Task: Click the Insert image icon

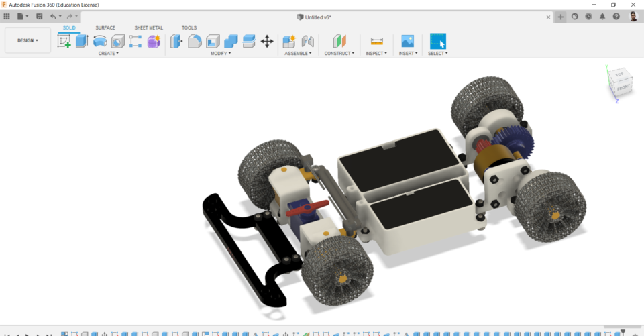Action: 408,41
